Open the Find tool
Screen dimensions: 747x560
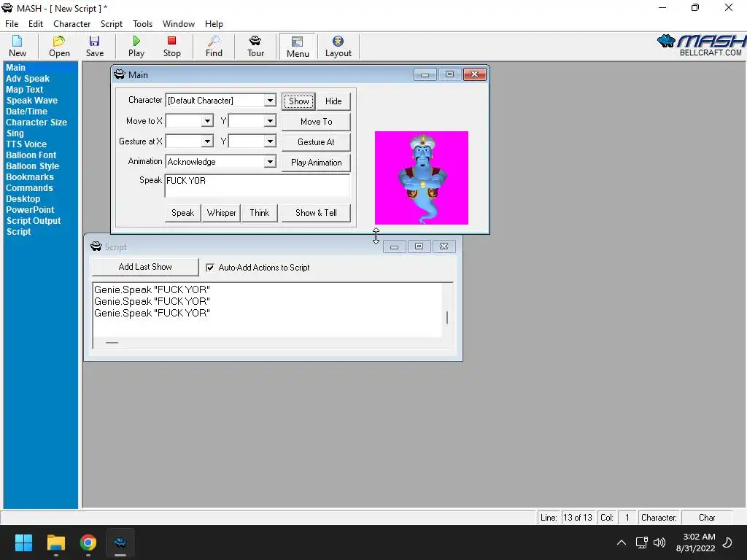(x=214, y=46)
